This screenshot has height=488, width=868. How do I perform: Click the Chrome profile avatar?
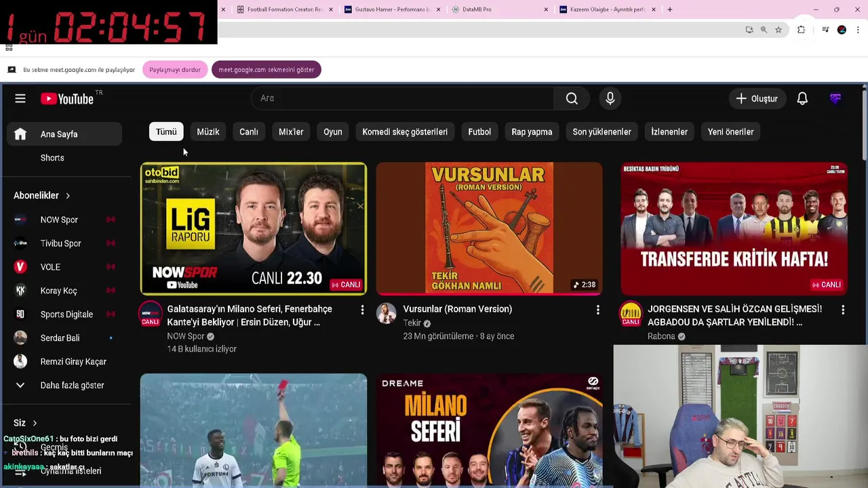(842, 30)
